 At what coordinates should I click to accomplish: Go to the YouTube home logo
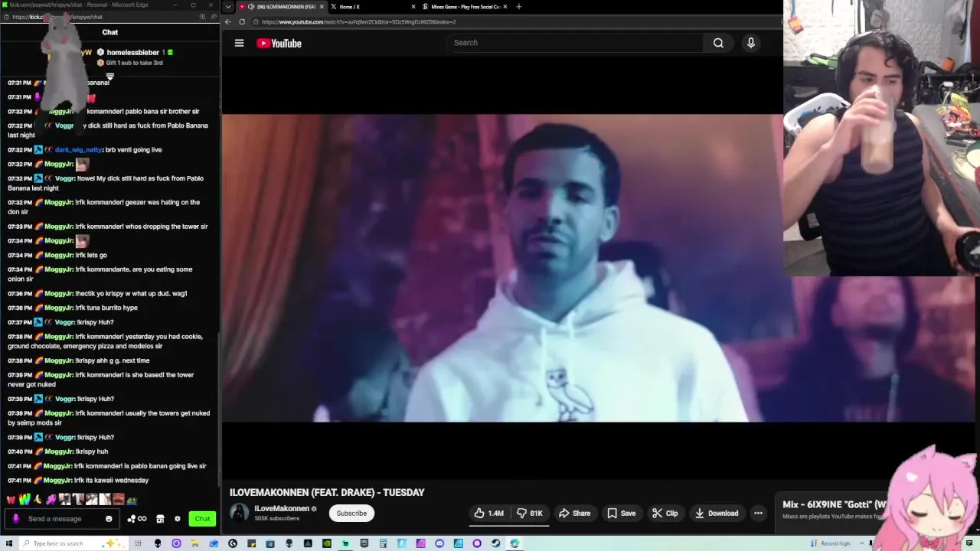pos(279,43)
